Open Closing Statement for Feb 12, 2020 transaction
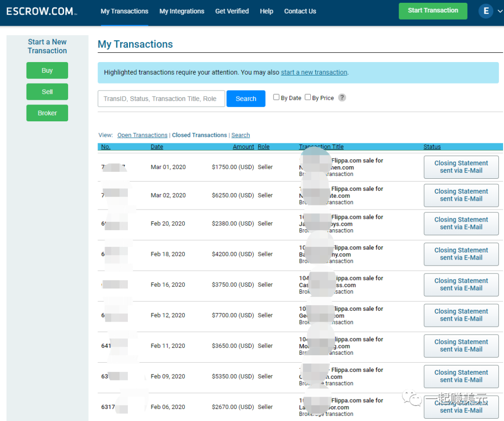 [461, 315]
